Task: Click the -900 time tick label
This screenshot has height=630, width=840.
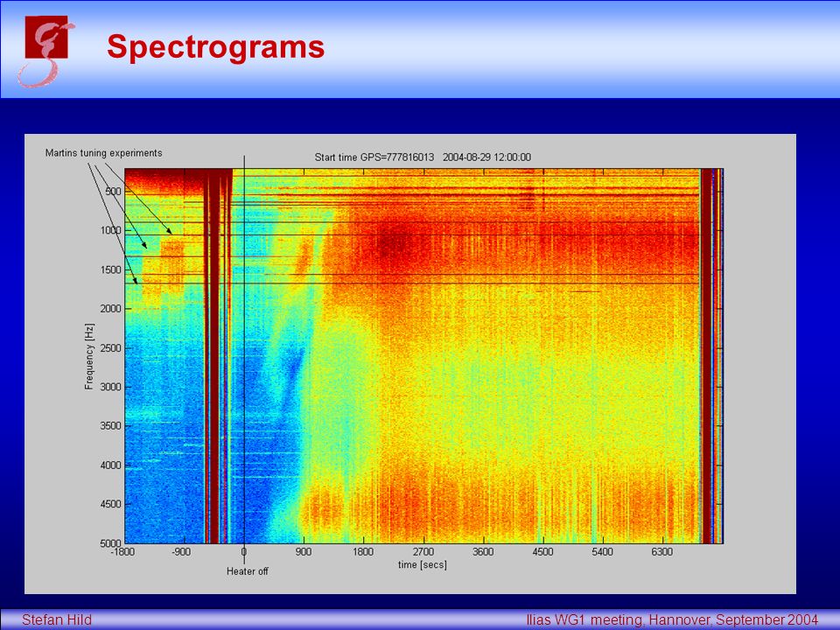Action: [x=181, y=552]
